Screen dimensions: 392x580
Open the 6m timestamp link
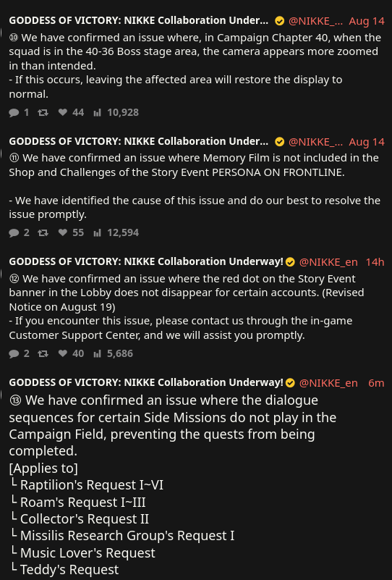(376, 383)
